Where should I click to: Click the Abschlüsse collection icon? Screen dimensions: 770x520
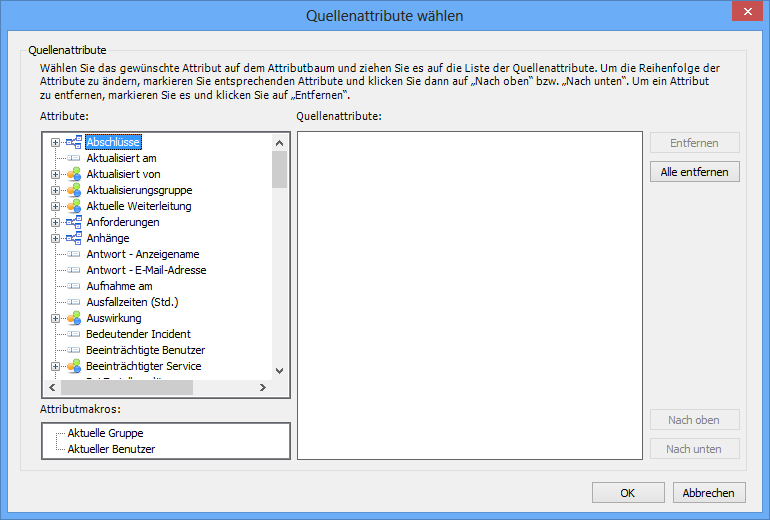(73, 142)
